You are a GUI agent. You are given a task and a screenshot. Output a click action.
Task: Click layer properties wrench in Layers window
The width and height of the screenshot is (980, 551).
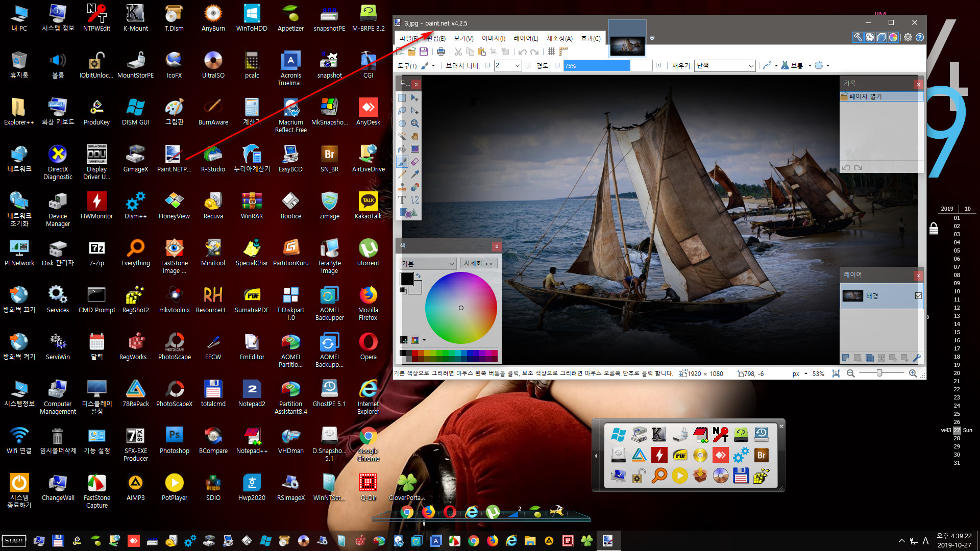tap(917, 358)
